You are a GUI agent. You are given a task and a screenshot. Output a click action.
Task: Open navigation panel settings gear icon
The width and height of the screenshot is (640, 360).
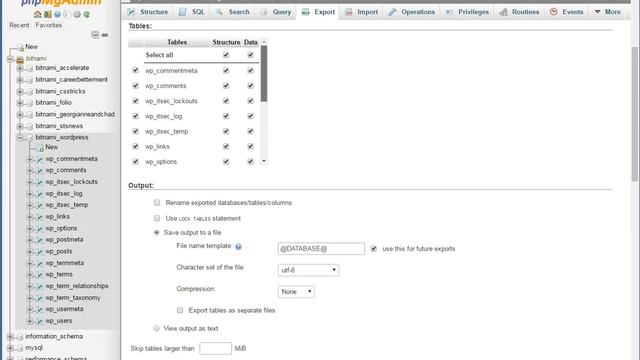[x=77, y=14]
